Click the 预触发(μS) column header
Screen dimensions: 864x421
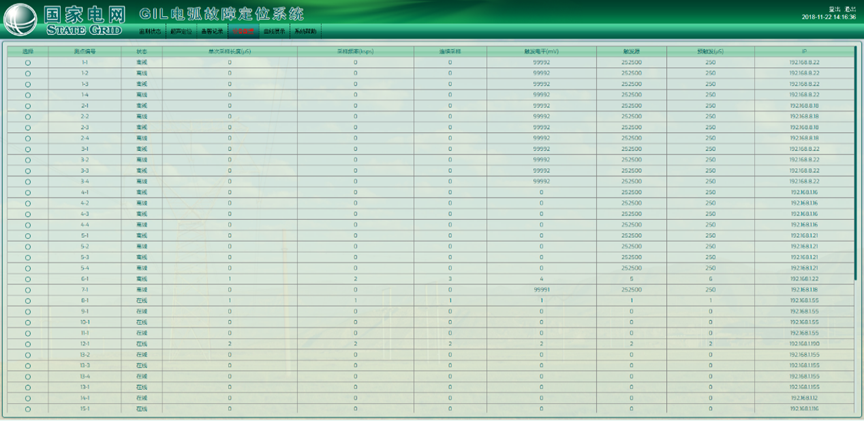(710, 51)
